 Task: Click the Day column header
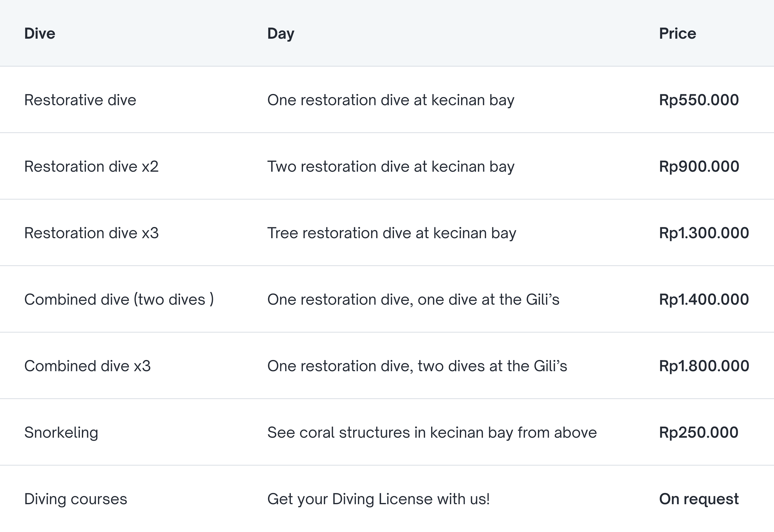click(281, 34)
